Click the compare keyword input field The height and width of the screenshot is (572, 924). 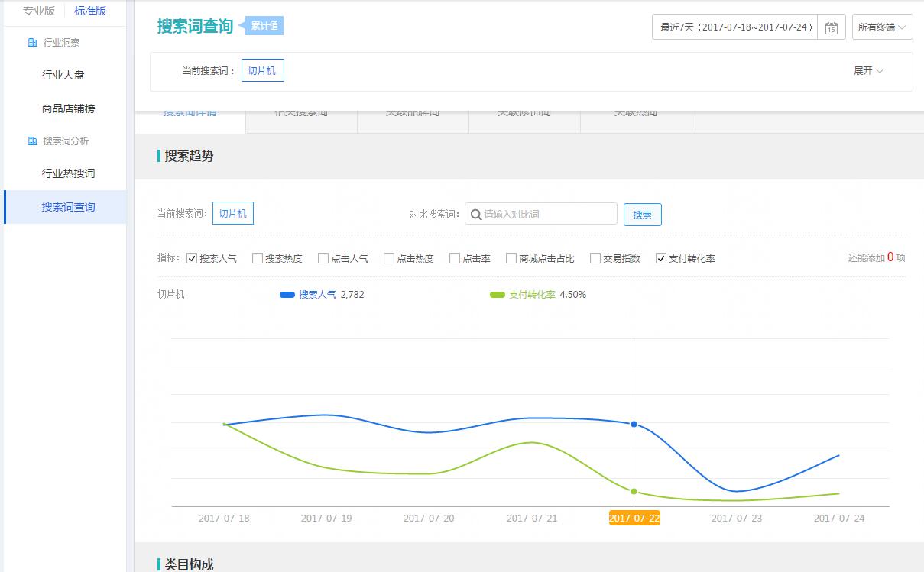tap(548, 215)
